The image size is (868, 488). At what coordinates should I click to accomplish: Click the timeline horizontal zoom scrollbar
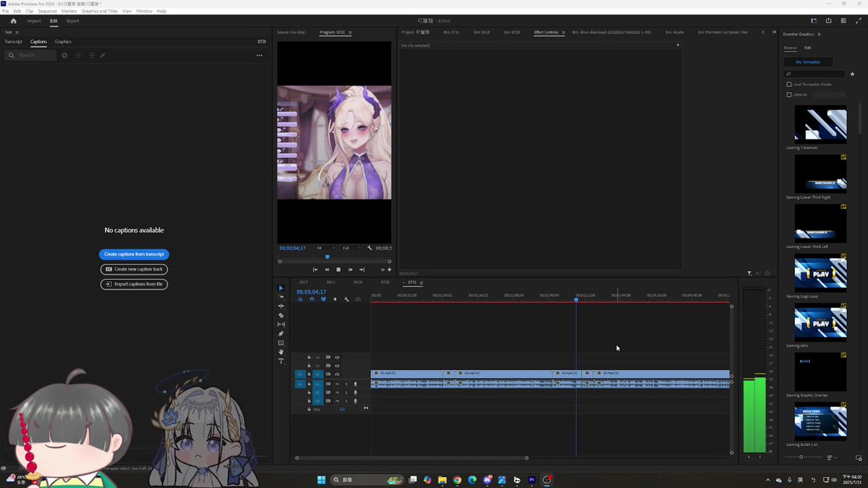[411, 458]
